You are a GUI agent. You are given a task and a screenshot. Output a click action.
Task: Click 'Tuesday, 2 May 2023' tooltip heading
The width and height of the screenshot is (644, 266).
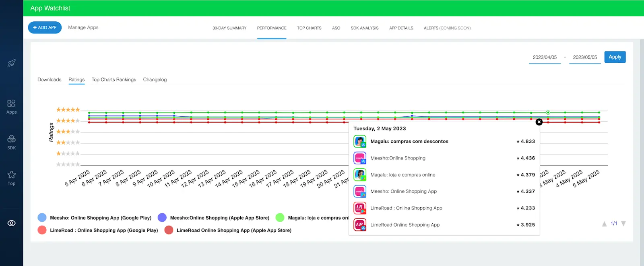pyautogui.click(x=380, y=129)
